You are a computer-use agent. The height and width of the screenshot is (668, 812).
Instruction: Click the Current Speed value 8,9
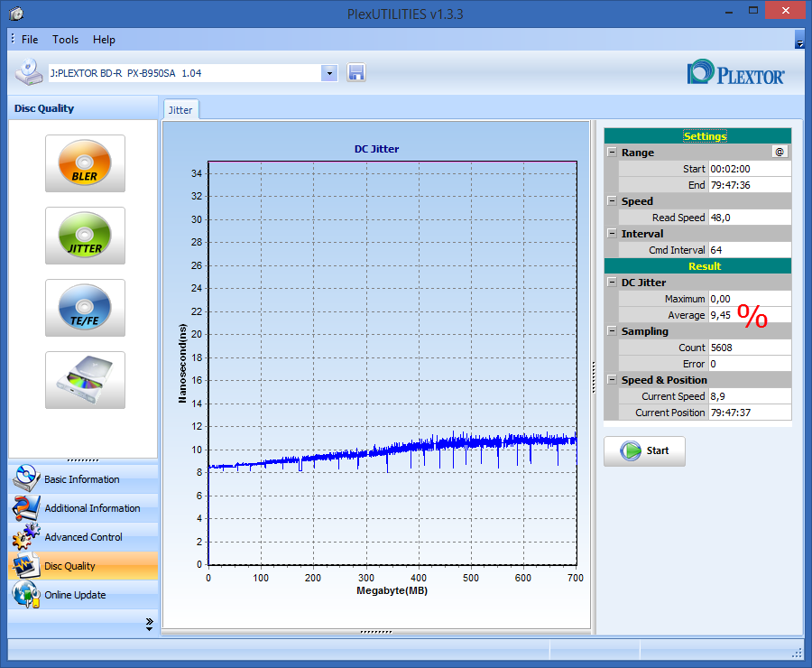click(x=750, y=396)
